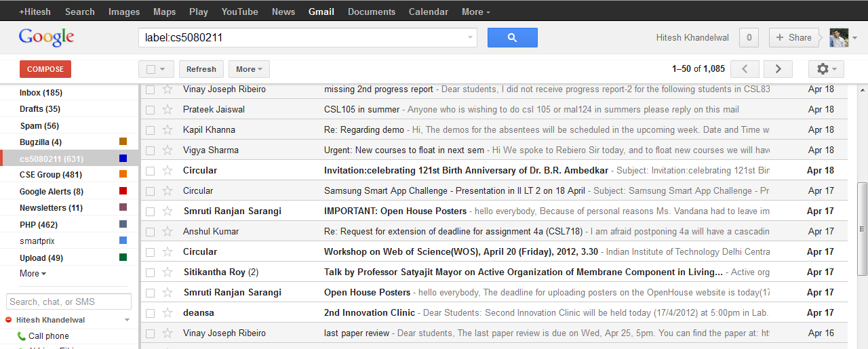
Task: Click the green Upload label color swatch
Action: pyautogui.click(x=123, y=258)
